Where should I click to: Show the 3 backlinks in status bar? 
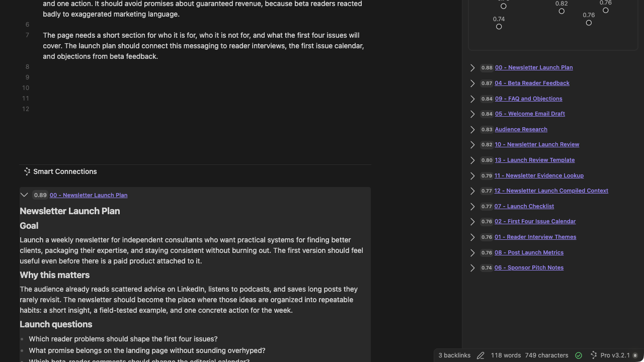pos(454,355)
